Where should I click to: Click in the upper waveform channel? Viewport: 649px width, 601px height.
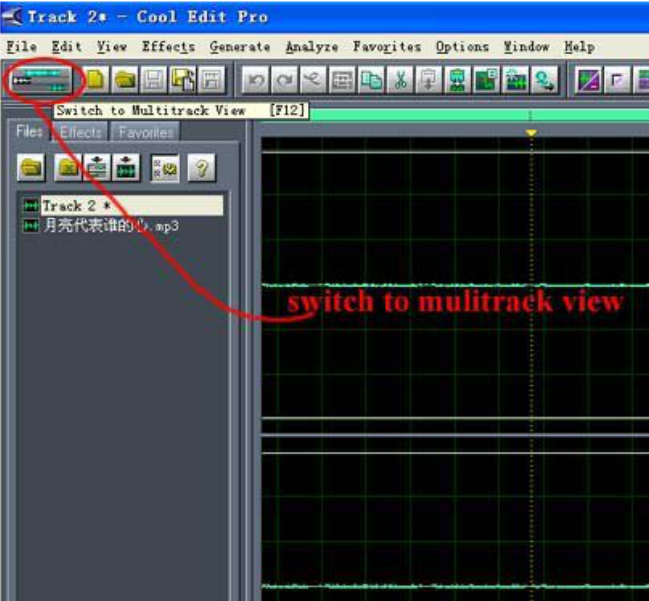tap(455, 285)
